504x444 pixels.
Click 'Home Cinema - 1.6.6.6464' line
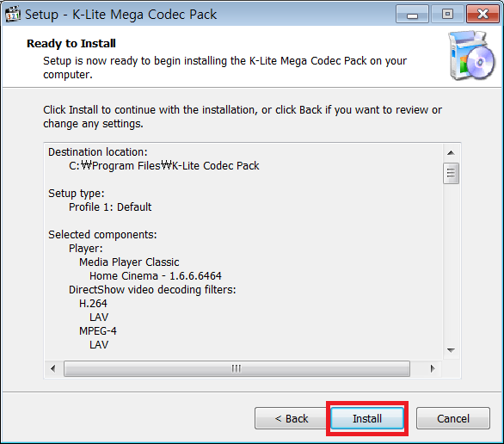(x=156, y=276)
